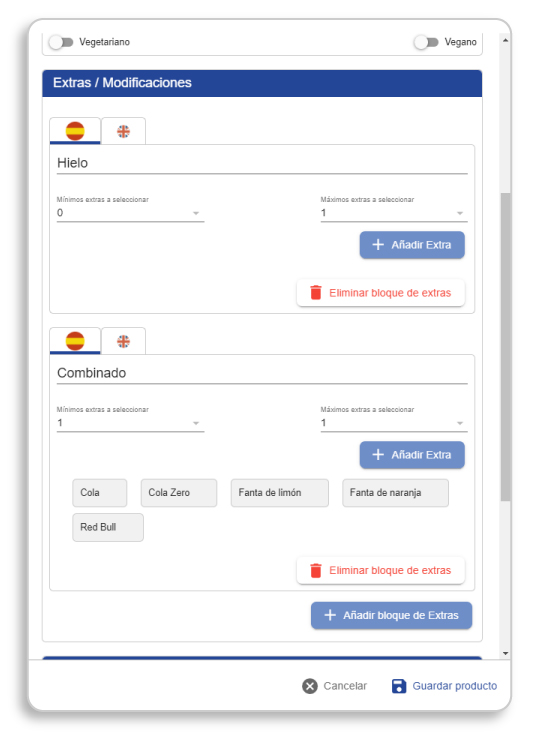Click the plus icon in Añadir bloque de Extras
The width and height of the screenshot is (539, 741).
(330, 615)
